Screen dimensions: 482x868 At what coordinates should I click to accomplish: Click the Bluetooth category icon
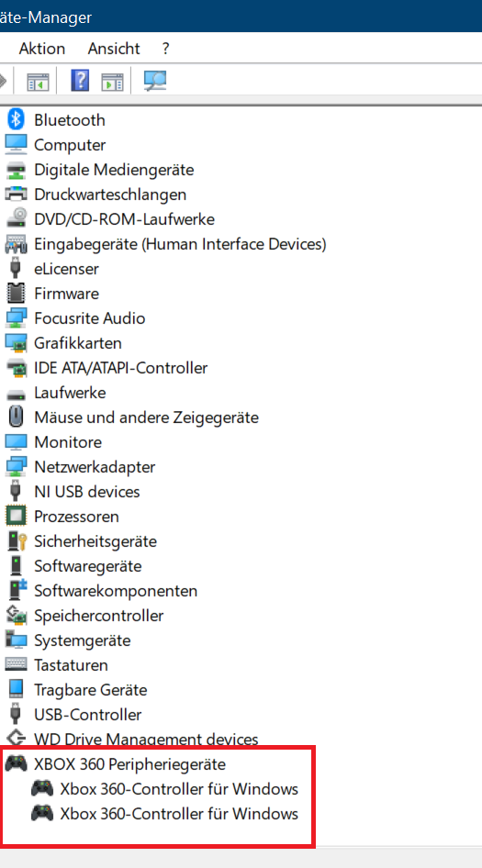(x=17, y=119)
